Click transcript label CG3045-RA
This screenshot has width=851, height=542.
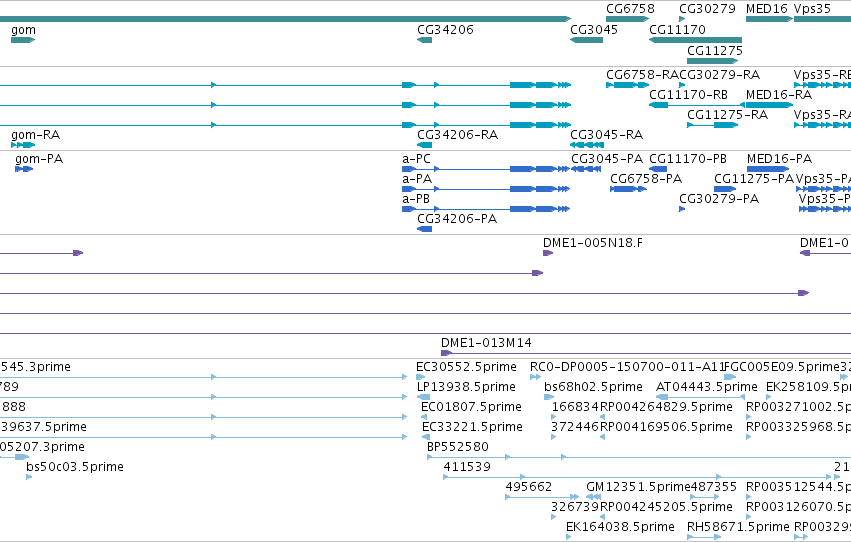click(x=606, y=135)
